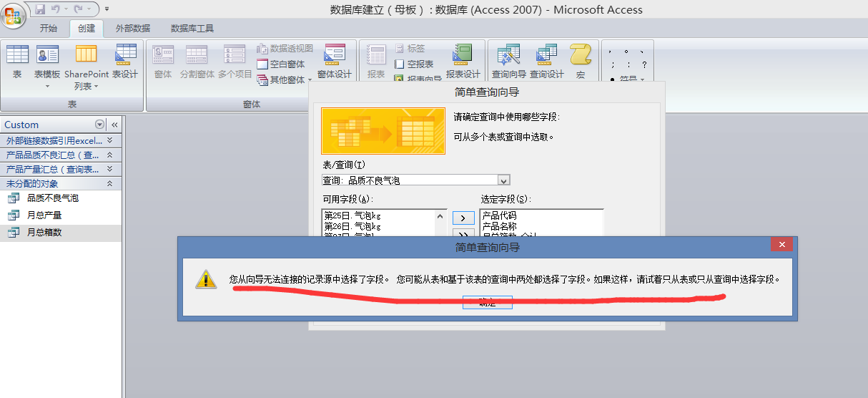Expand the 产品产量汇总 group

coord(61,169)
